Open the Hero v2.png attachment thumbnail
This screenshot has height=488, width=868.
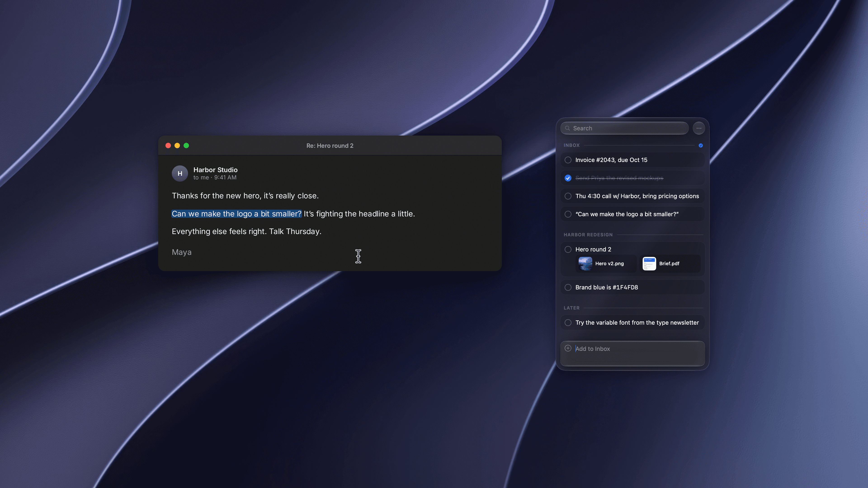[x=585, y=264]
